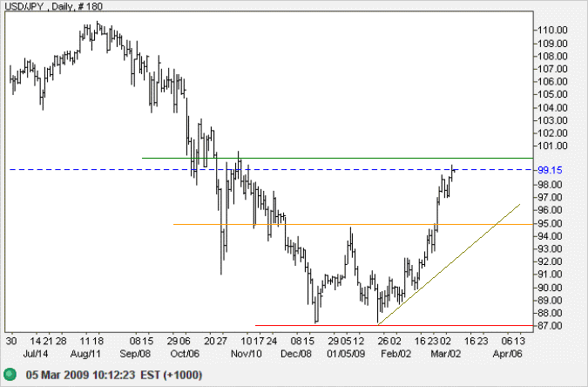Click the Apr/06 date axis label
Screen dimensions: 588x387
507,354
